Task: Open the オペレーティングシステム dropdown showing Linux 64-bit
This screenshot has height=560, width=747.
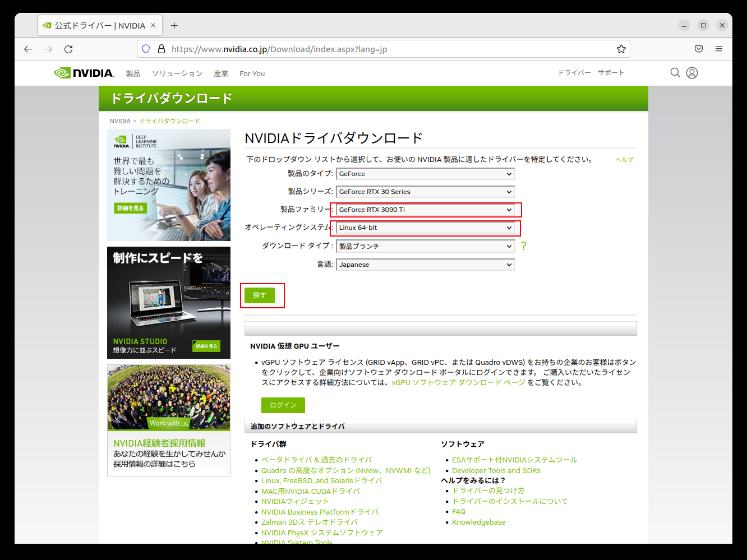Action: point(426,228)
